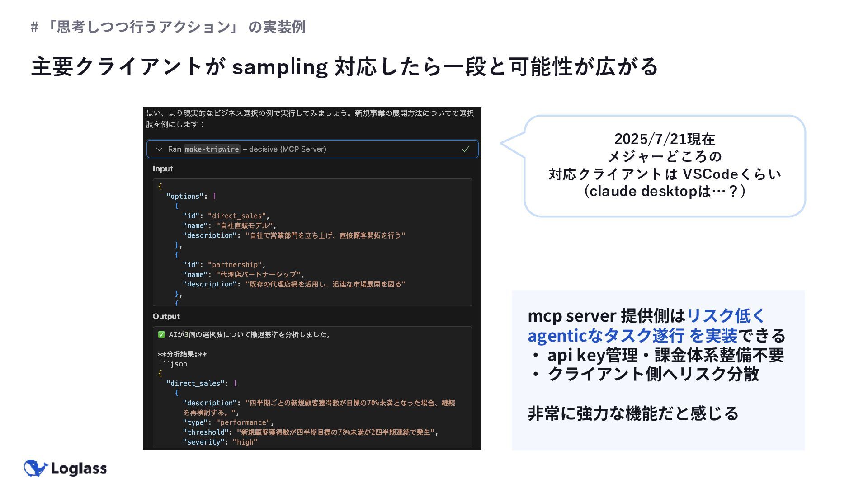Screen dimensions: 868x488
Task: Click description "既存の代理店網を活用し…"
Action: tap(325, 284)
